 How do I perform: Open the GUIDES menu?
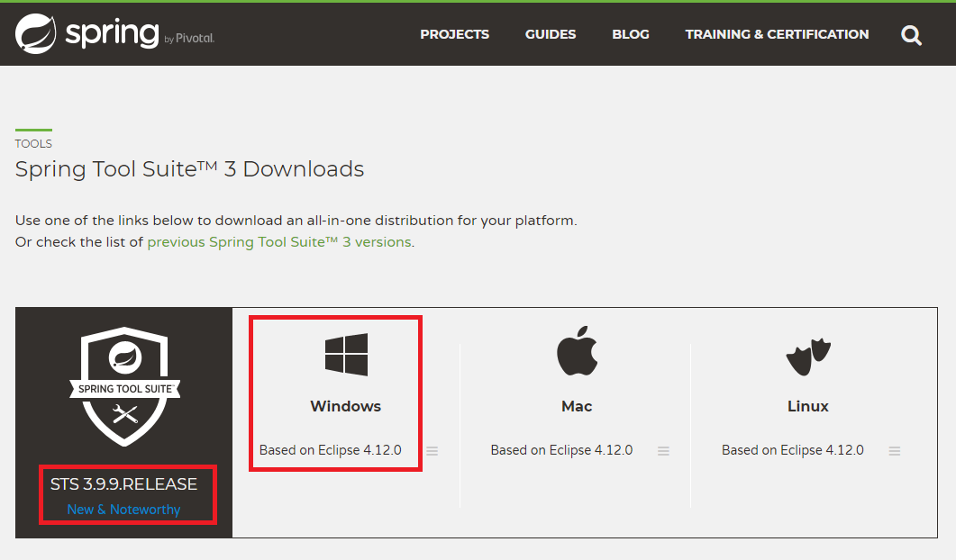[551, 34]
